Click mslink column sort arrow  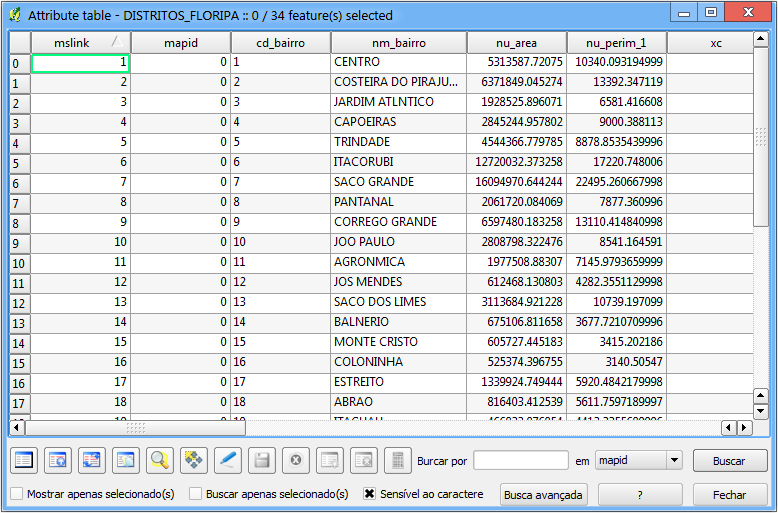117,41
